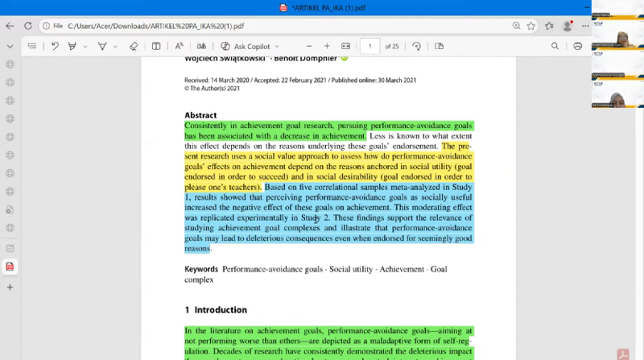The image size is (644, 360).
Task: Click green text 'In the literature on achievement goals'
Action: tap(254, 331)
